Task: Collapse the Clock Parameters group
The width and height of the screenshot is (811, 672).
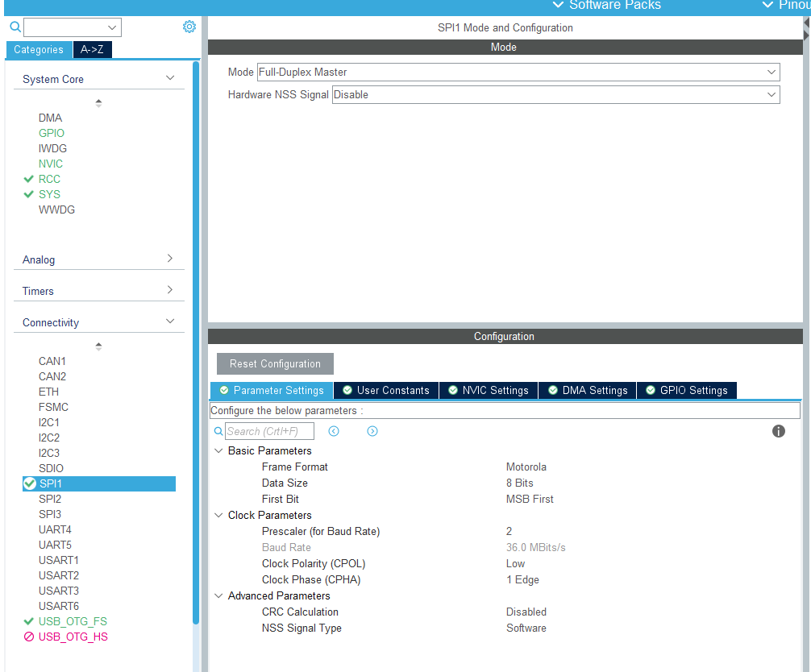Action: pos(218,516)
